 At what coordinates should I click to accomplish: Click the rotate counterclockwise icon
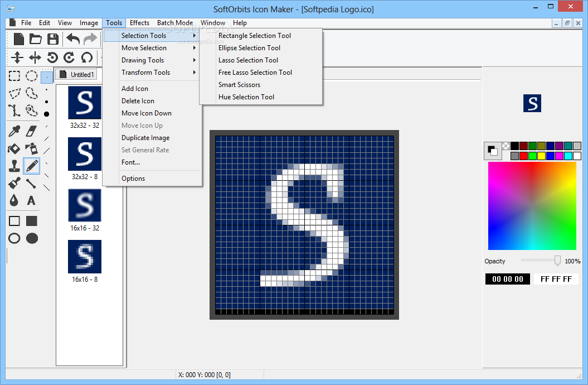[52, 57]
